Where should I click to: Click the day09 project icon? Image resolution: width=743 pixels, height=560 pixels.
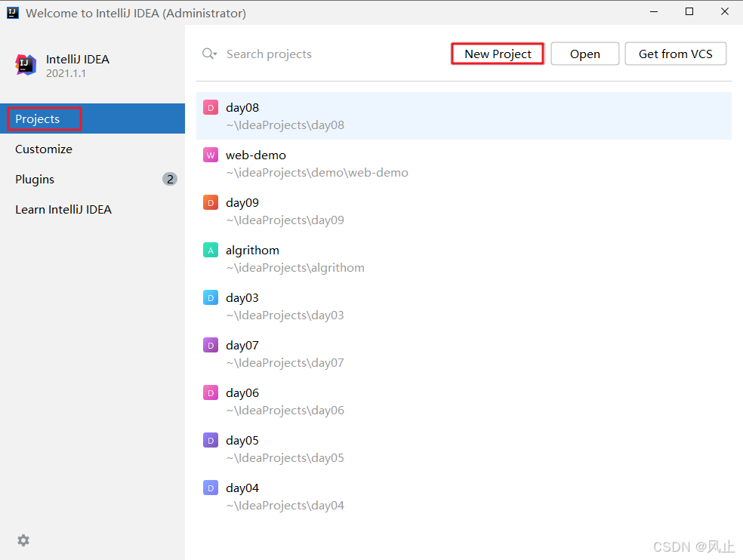[x=211, y=203]
